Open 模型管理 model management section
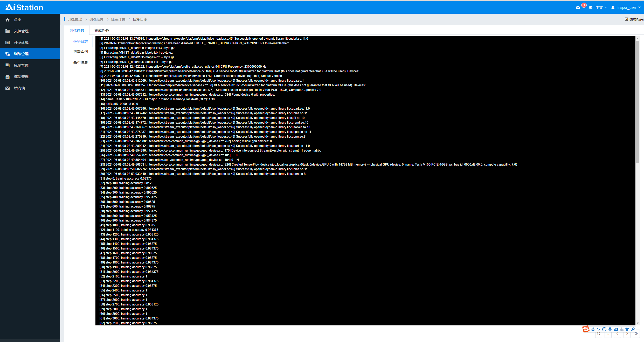Screen dimensions: 644x342 coord(21,77)
